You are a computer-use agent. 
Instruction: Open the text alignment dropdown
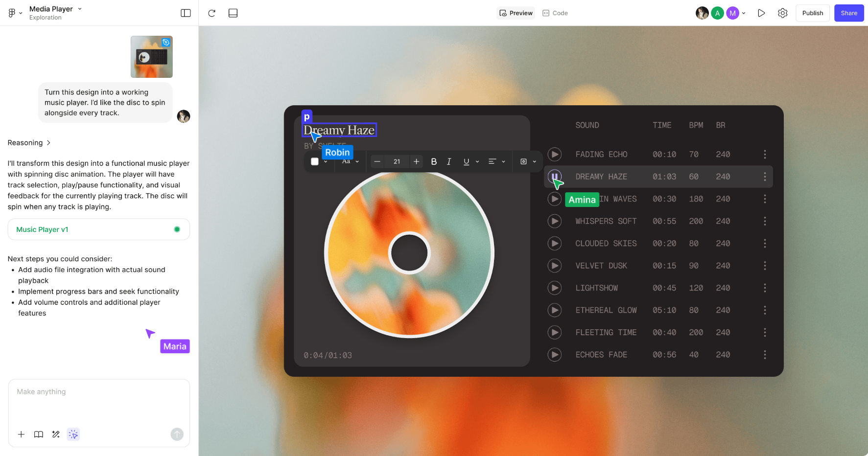496,161
